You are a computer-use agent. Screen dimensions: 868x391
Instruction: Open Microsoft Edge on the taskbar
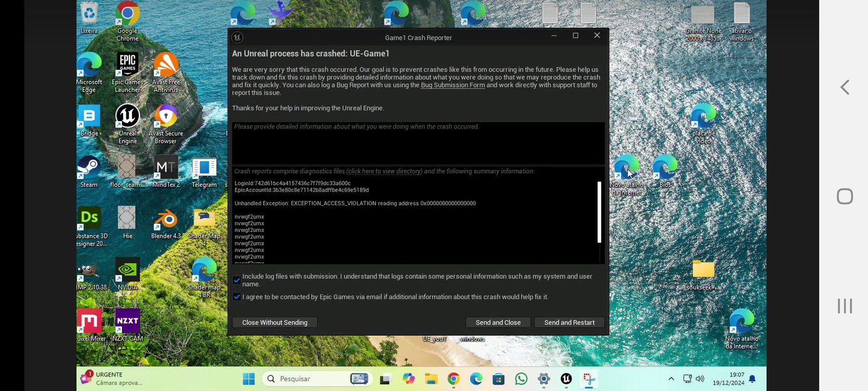pyautogui.click(x=476, y=379)
